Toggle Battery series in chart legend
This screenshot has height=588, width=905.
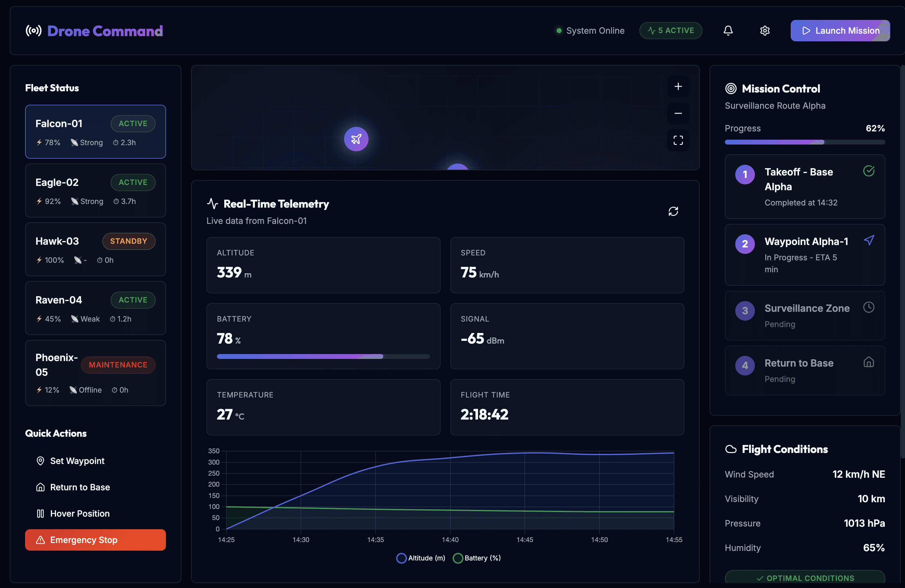(477, 558)
